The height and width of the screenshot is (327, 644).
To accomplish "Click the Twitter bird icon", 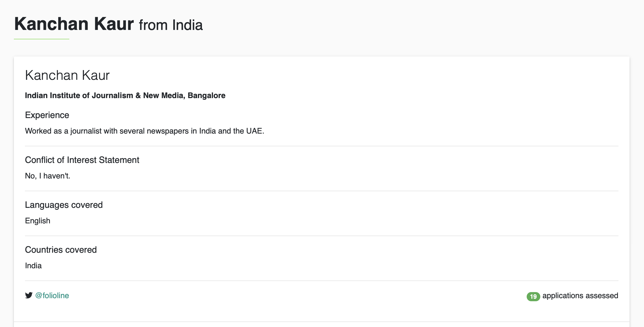I will tap(29, 295).
